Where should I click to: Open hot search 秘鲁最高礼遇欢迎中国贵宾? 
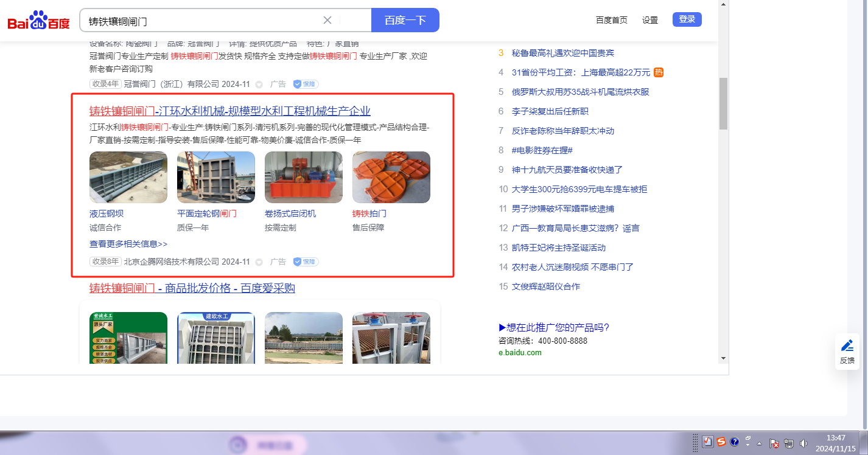click(563, 53)
